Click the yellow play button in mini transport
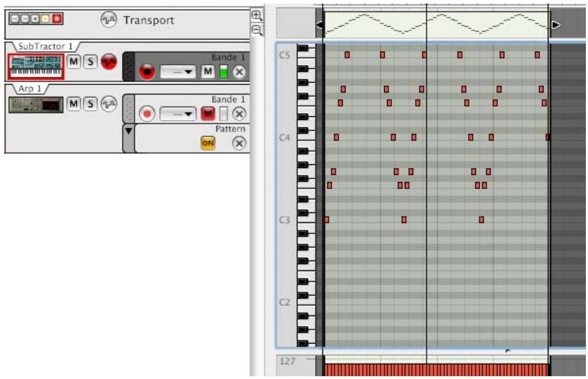The width and height of the screenshot is (588, 379). [46, 19]
